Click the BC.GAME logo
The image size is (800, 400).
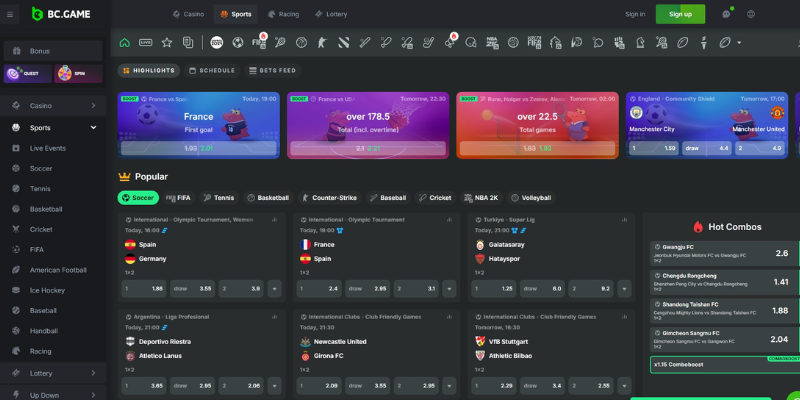[x=61, y=14]
